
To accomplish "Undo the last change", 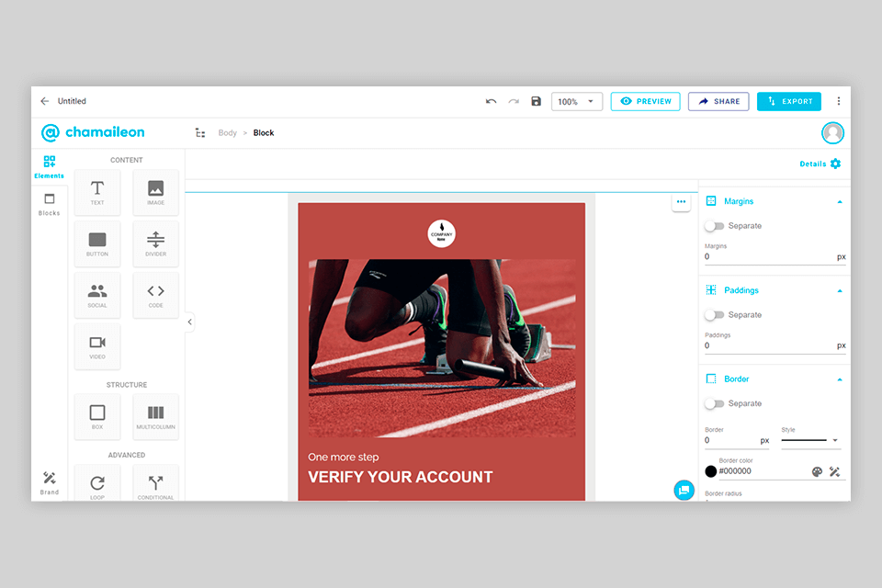I will [491, 101].
